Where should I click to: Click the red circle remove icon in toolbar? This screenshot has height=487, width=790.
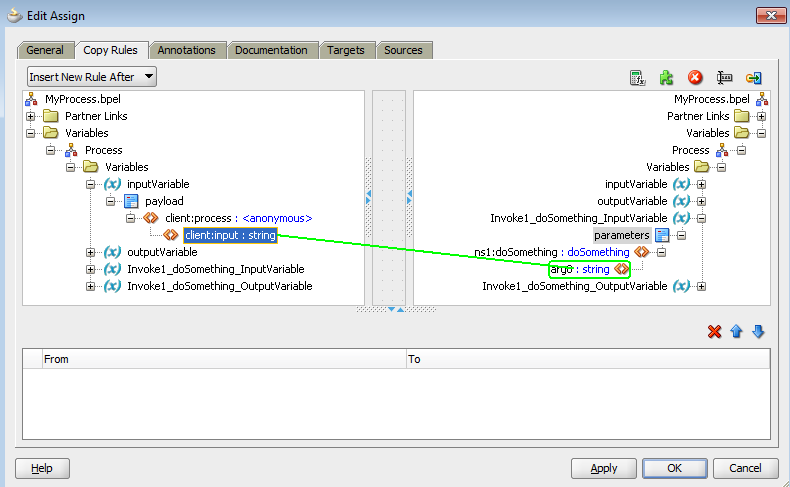tap(695, 78)
